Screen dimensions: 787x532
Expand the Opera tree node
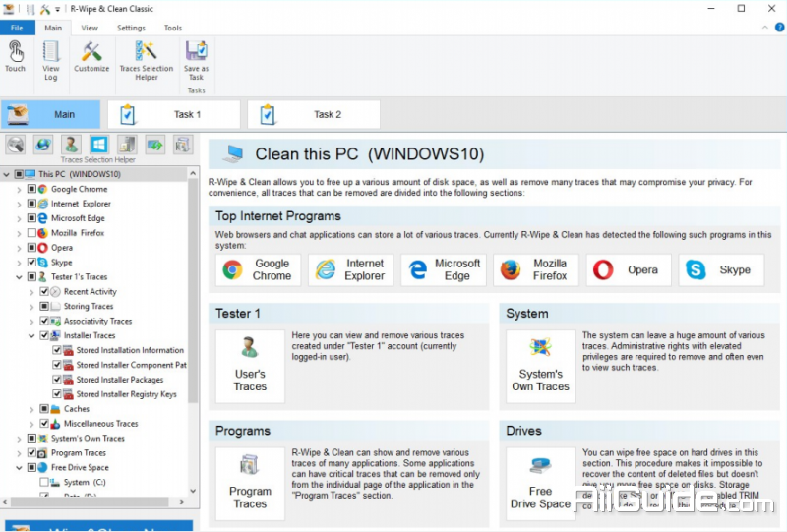click(19, 248)
